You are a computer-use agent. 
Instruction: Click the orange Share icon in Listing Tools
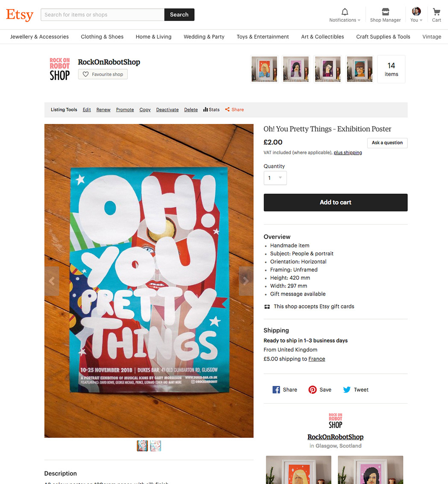click(x=227, y=110)
